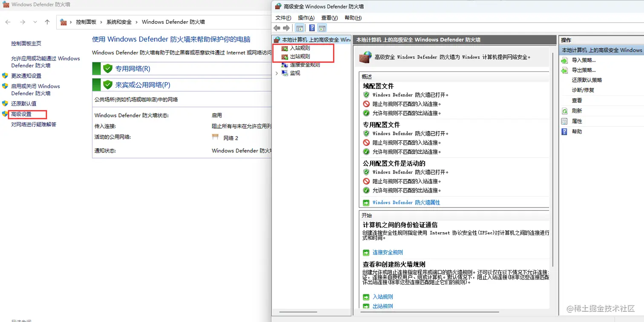The image size is (644, 322).
Task: Open the 对网络进行疑难解答 link
Action: point(34,124)
